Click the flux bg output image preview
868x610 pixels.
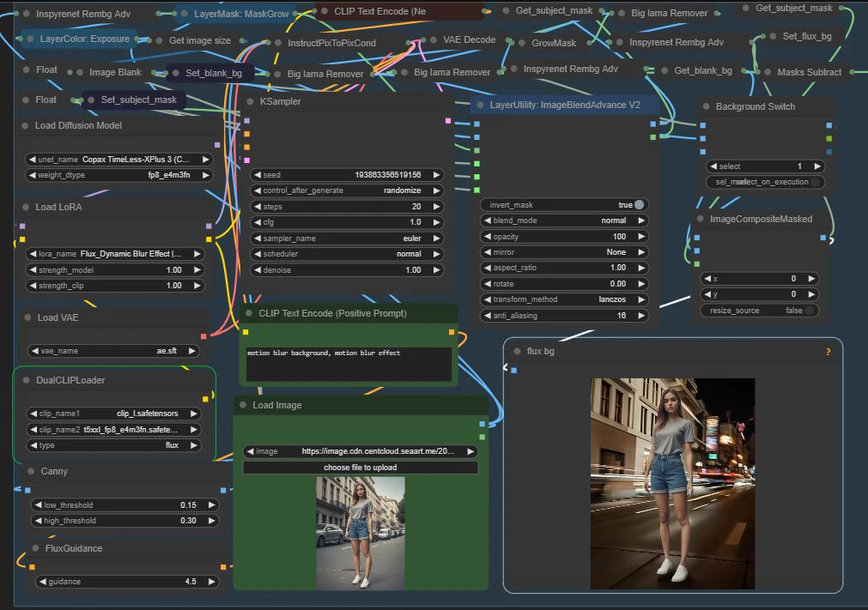(672, 484)
